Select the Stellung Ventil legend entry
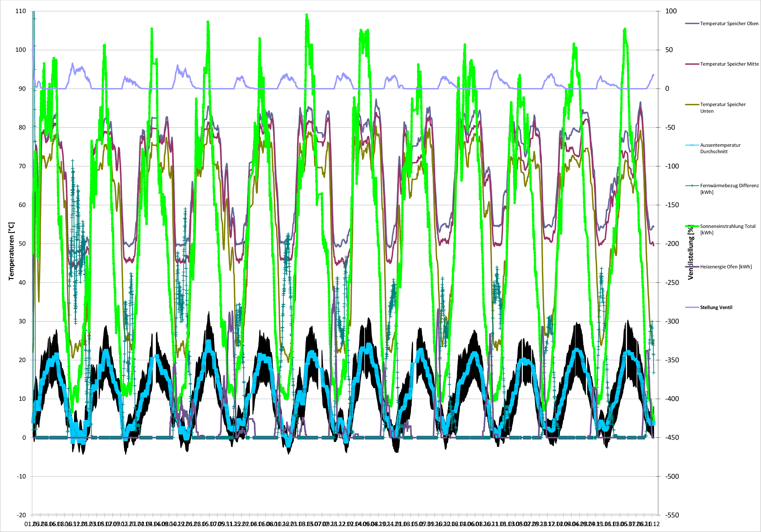Viewport: 761px width, 532px height. click(716, 307)
